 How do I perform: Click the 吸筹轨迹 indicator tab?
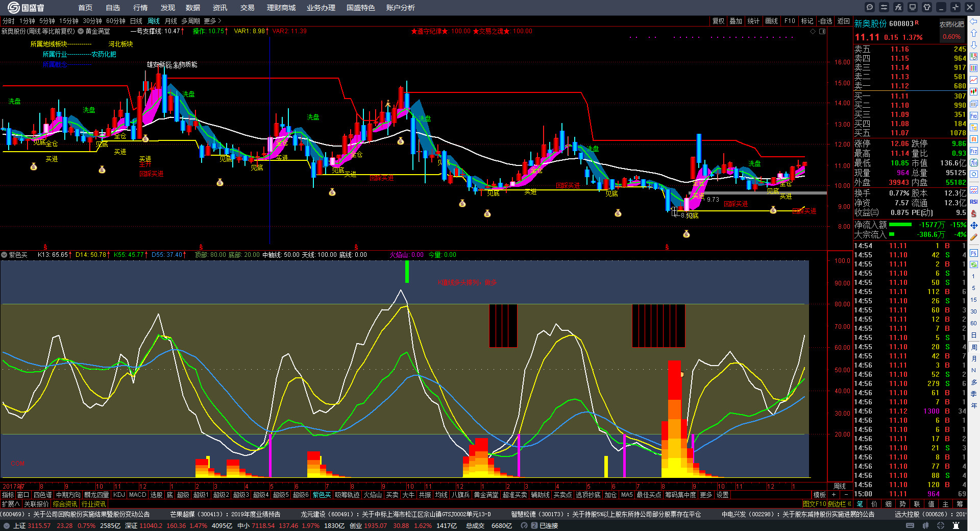click(x=347, y=495)
